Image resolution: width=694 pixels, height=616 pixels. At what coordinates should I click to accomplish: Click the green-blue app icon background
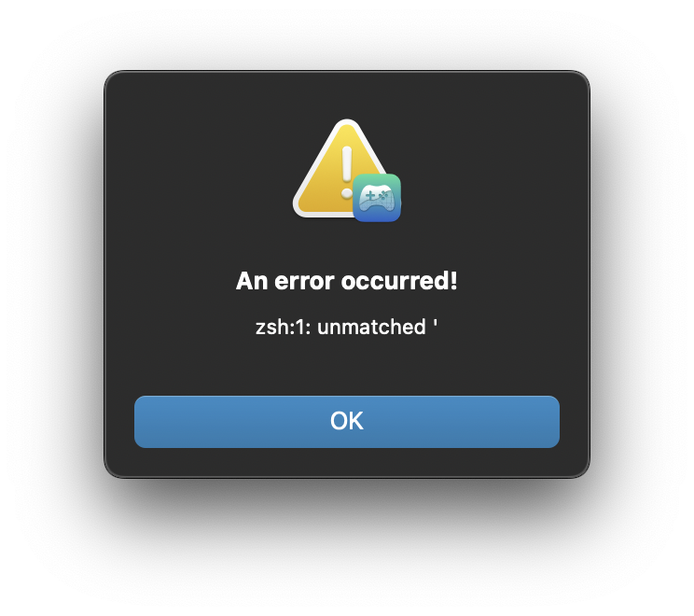point(377,182)
